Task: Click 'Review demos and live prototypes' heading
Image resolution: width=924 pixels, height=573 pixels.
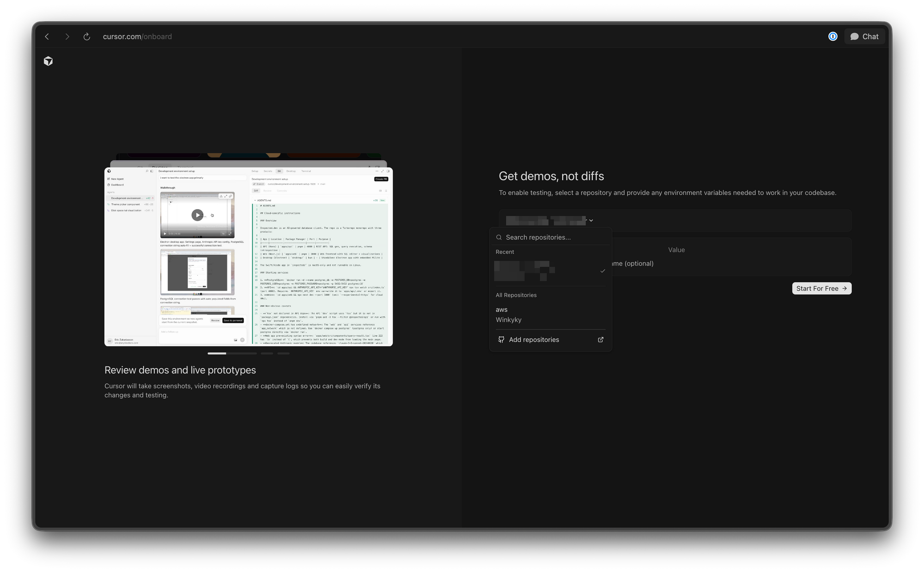Action: point(180,370)
